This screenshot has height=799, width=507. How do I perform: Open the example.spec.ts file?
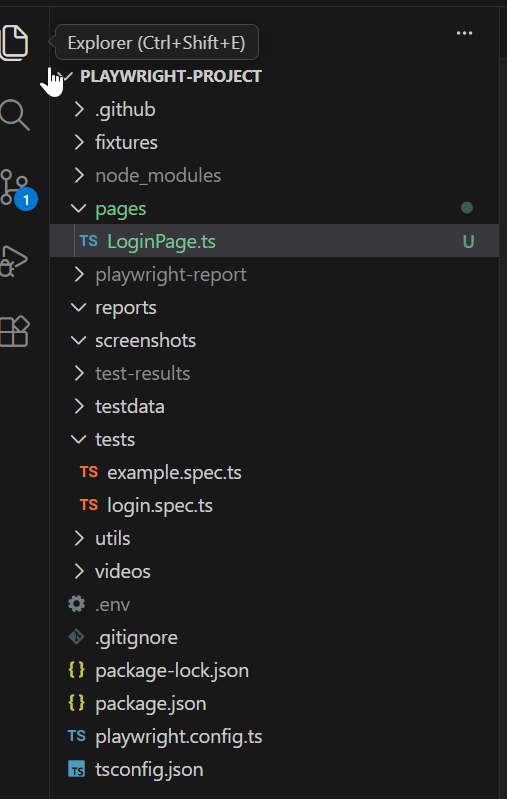[174, 473]
